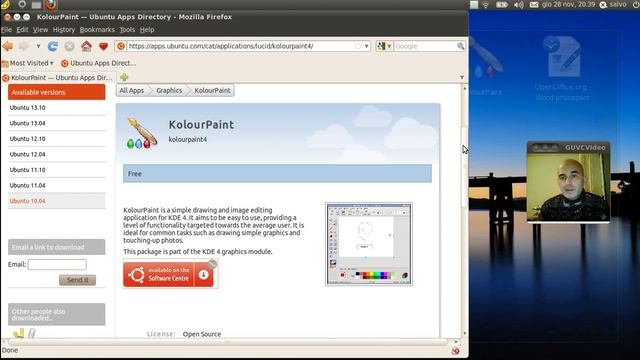Launch Firefox from the top panel
640x360 pixels.
point(51,4)
